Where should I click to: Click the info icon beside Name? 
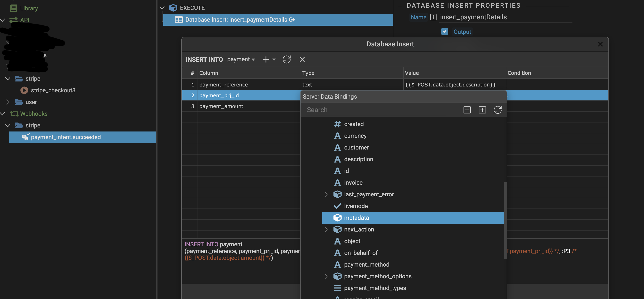pyautogui.click(x=433, y=17)
